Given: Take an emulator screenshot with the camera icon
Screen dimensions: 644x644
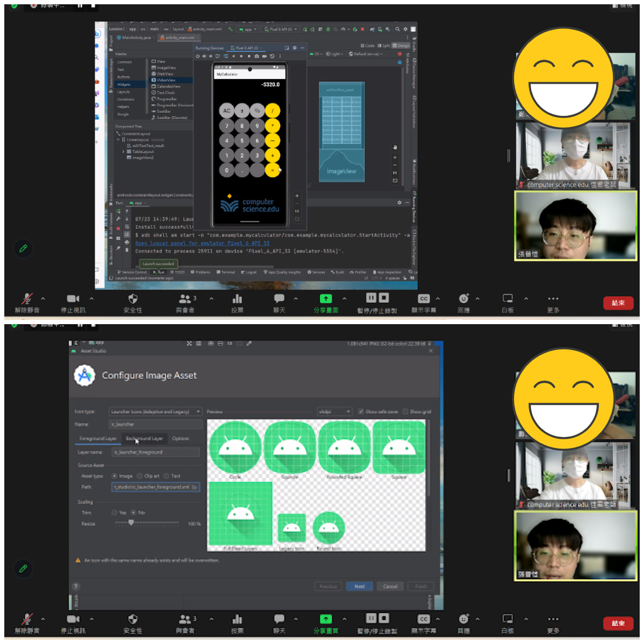Looking at the screenshot, I should click(x=257, y=56).
